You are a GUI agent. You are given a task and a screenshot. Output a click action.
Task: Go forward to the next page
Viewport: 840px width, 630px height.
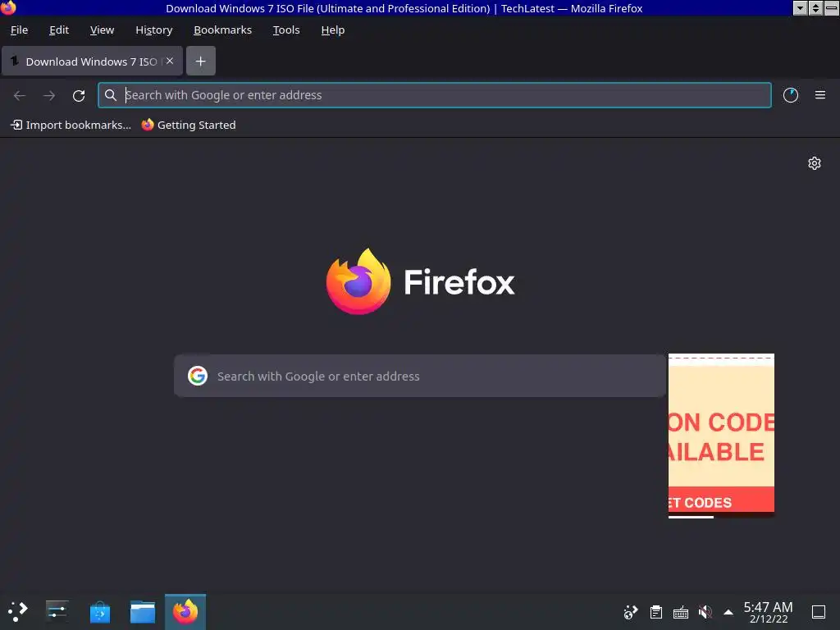click(49, 95)
